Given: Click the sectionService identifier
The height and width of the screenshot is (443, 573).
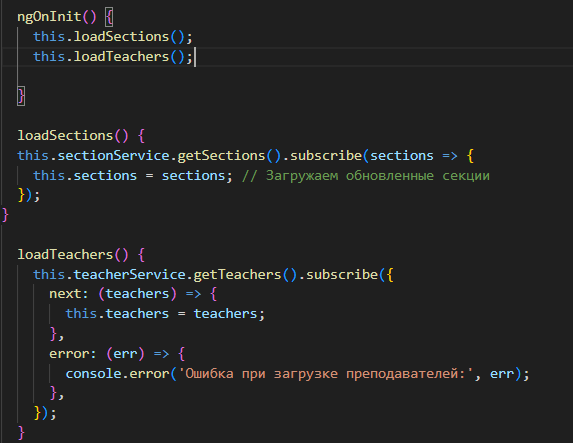Looking at the screenshot, I should [x=114, y=156].
